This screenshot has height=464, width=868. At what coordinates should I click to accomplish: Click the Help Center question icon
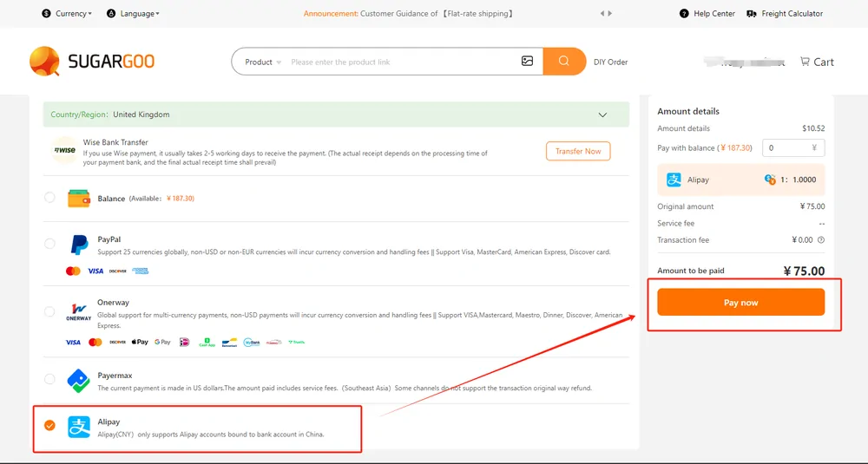pyautogui.click(x=684, y=13)
